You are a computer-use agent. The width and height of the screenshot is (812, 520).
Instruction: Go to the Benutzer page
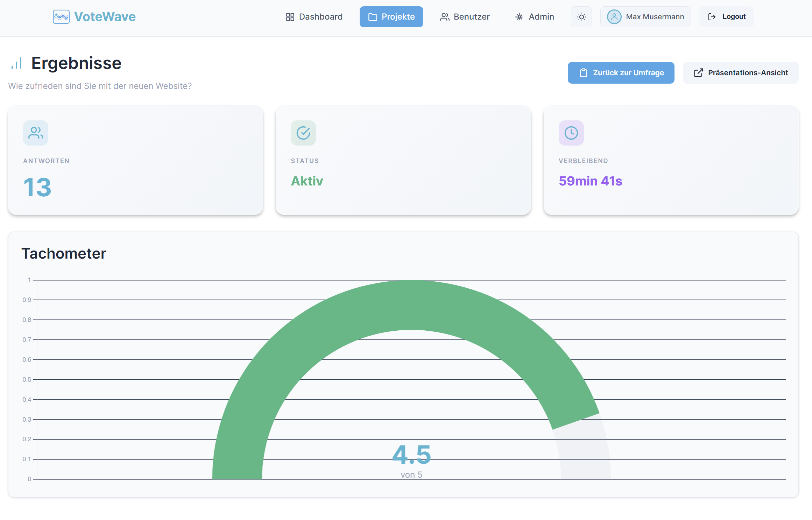tap(465, 17)
